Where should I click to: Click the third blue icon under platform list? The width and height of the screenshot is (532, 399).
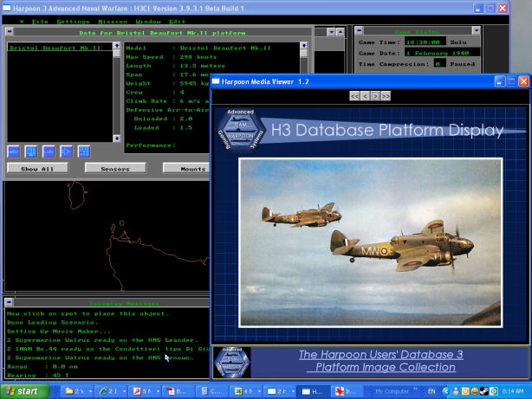(x=49, y=151)
